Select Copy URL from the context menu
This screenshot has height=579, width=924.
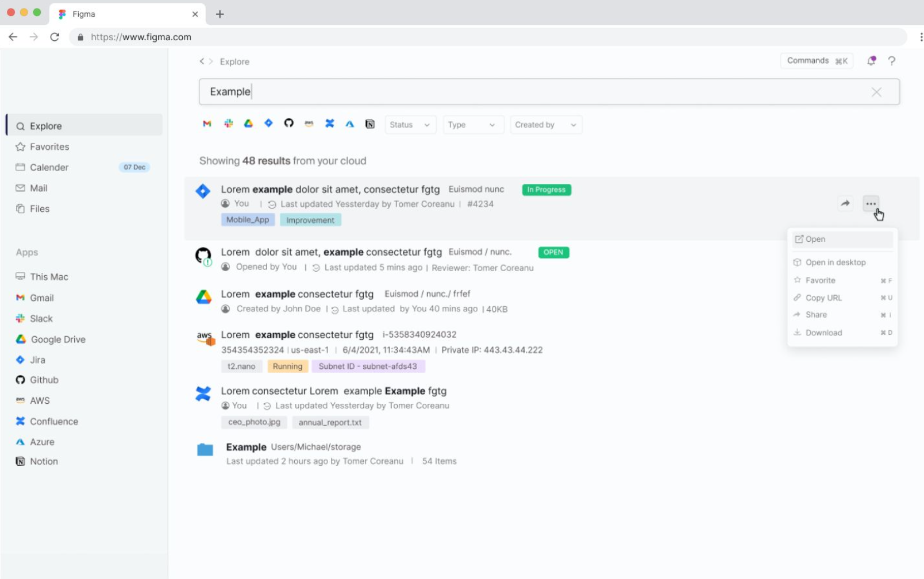pos(823,298)
